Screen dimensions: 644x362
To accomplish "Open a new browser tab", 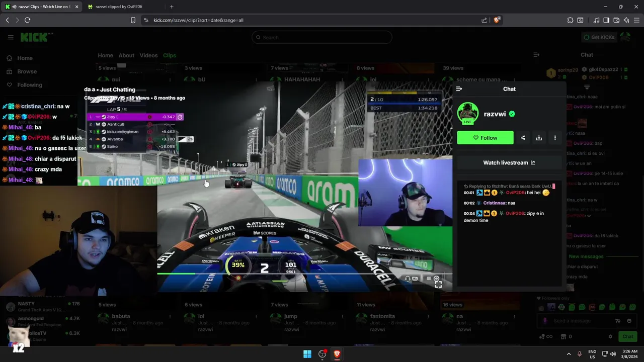I will tap(172, 7).
